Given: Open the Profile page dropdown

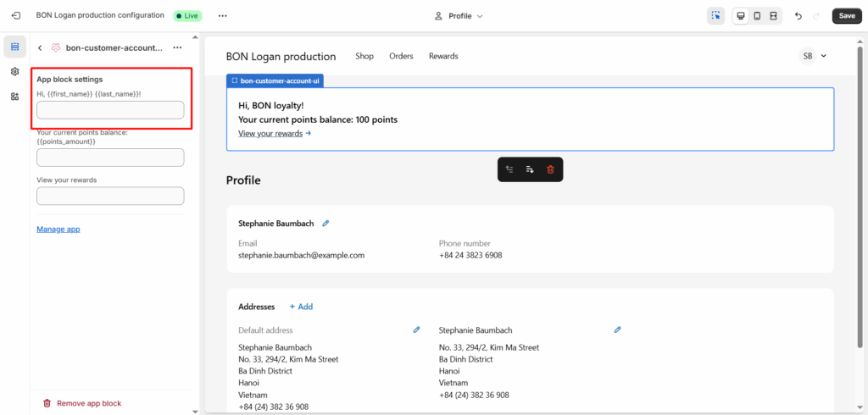Looking at the screenshot, I should point(458,16).
